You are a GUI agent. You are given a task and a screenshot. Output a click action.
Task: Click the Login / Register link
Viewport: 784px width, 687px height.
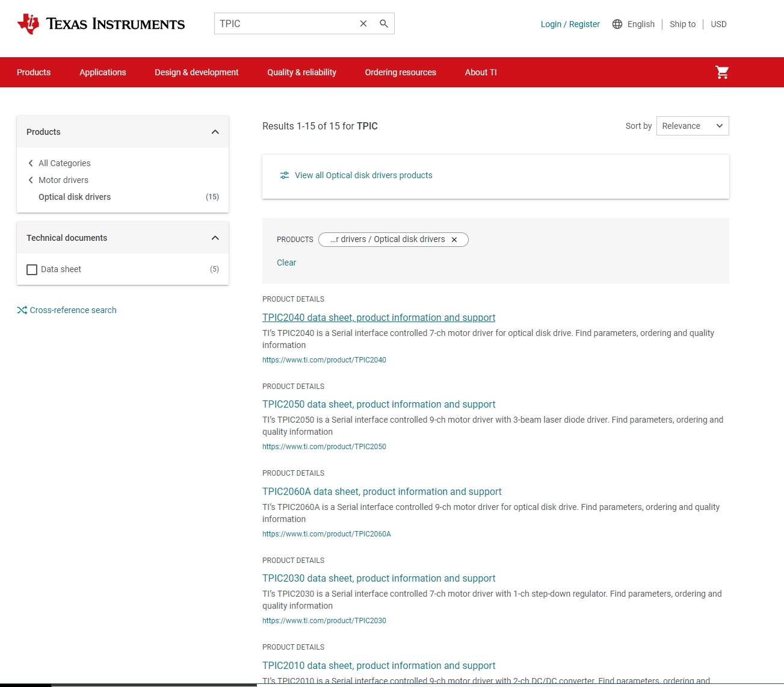click(570, 24)
